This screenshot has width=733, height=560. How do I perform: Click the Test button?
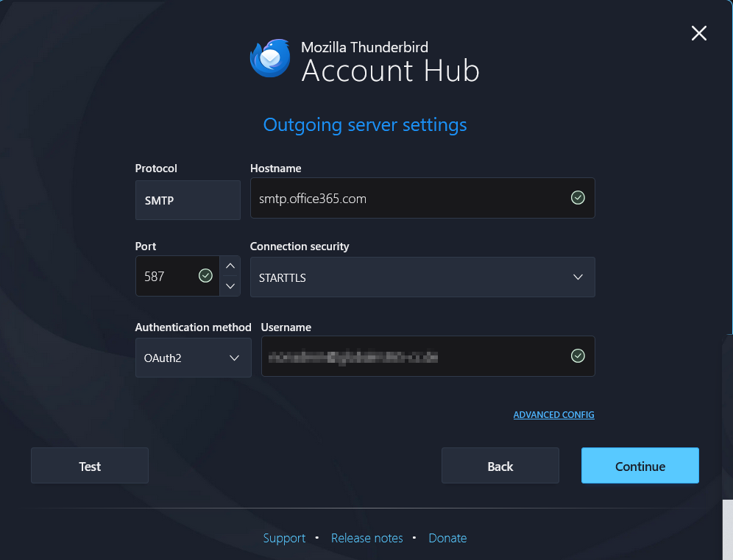[x=90, y=466]
